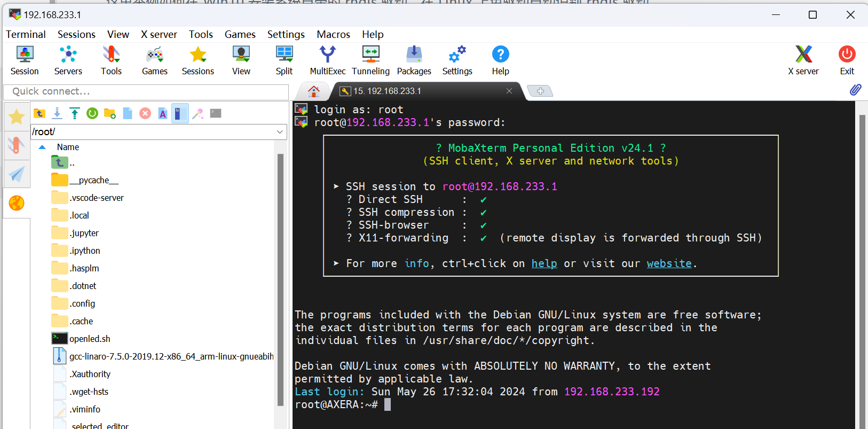Open the Macros paper plane sidebar tab
Screen dimensions: 868x429
(17, 174)
